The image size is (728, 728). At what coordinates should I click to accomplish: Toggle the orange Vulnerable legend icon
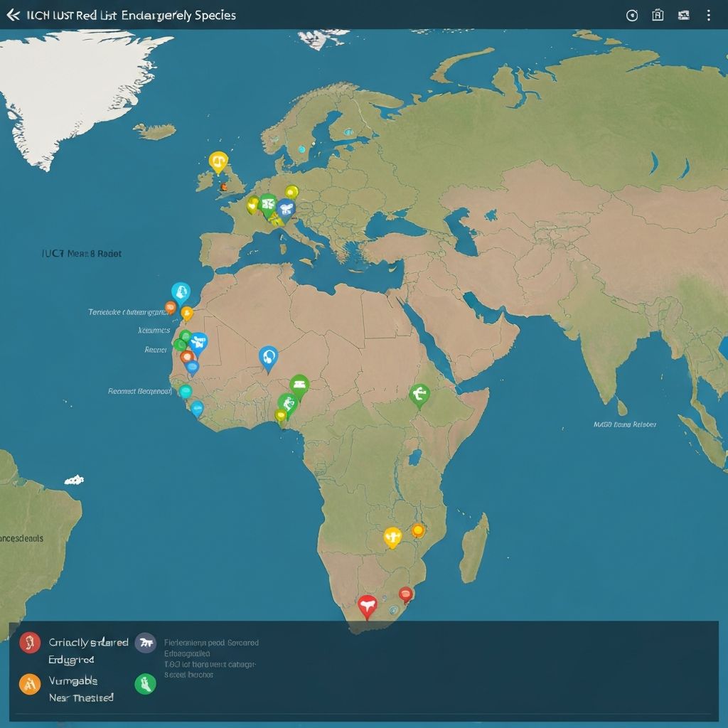(30, 683)
